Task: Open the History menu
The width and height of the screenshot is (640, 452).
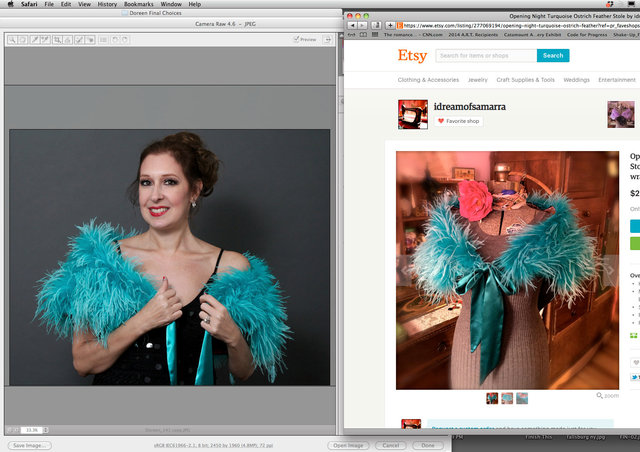Action: point(107,4)
